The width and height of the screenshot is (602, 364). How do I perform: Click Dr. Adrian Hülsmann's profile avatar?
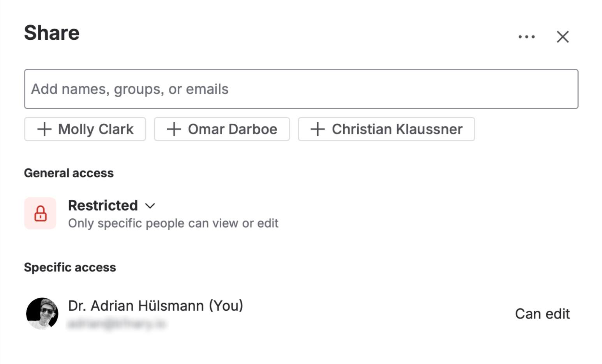[42, 314]
